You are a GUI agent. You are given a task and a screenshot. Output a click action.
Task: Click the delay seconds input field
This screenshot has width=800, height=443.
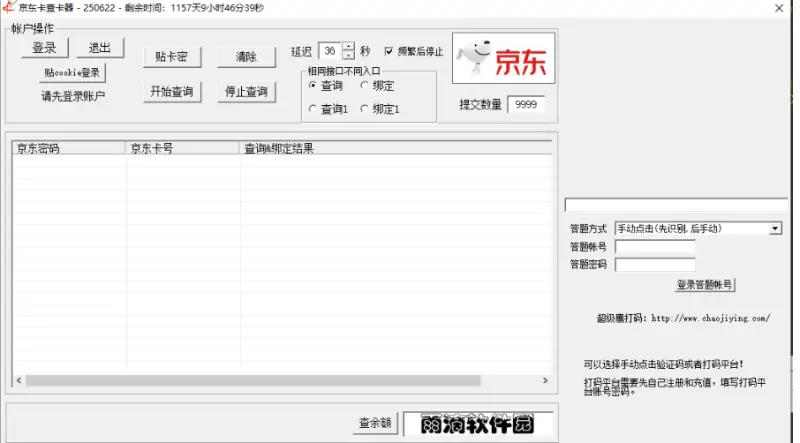331,51
